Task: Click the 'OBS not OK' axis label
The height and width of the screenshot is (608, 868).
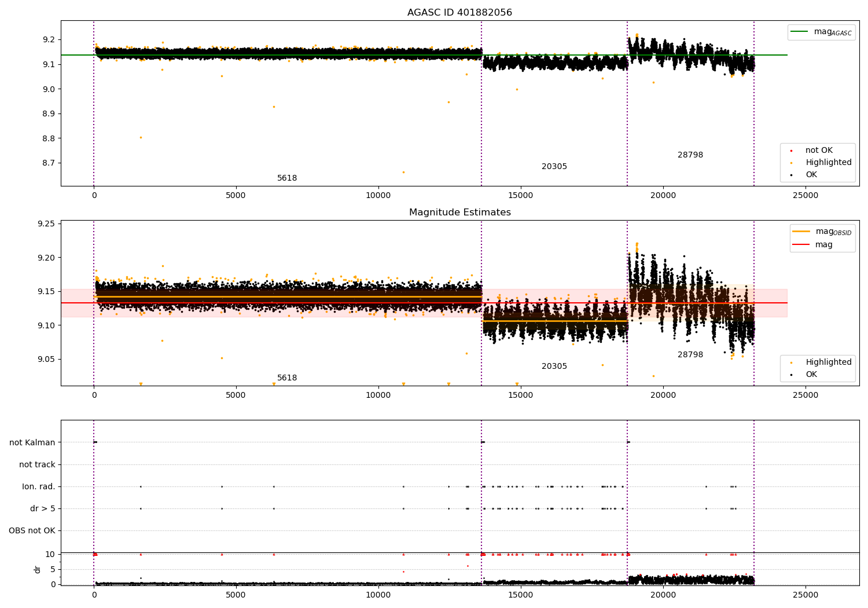Action: coord(32,531)
